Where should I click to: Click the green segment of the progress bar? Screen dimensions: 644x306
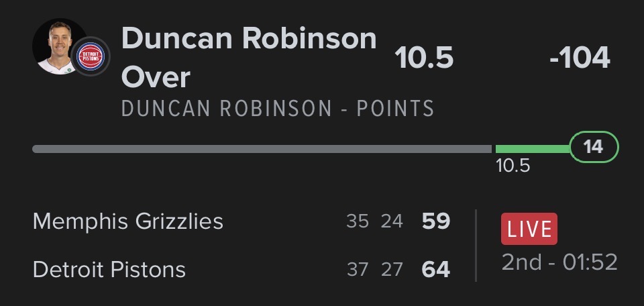531,148
